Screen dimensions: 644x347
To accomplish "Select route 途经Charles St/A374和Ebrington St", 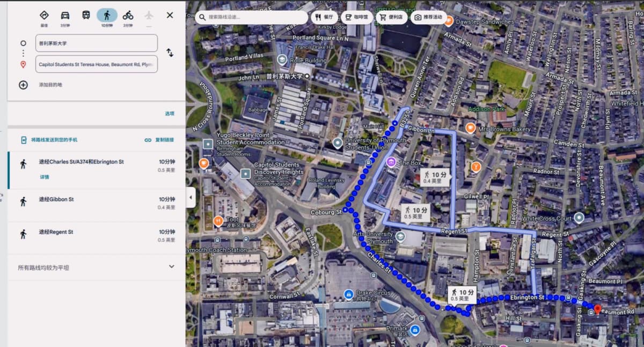I will tap(97, 170).
